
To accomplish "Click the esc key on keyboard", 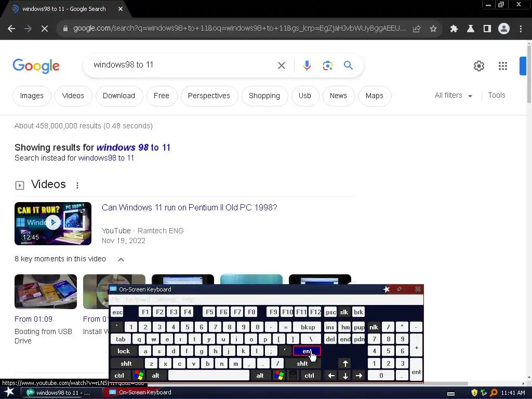I will coord(117,312).
